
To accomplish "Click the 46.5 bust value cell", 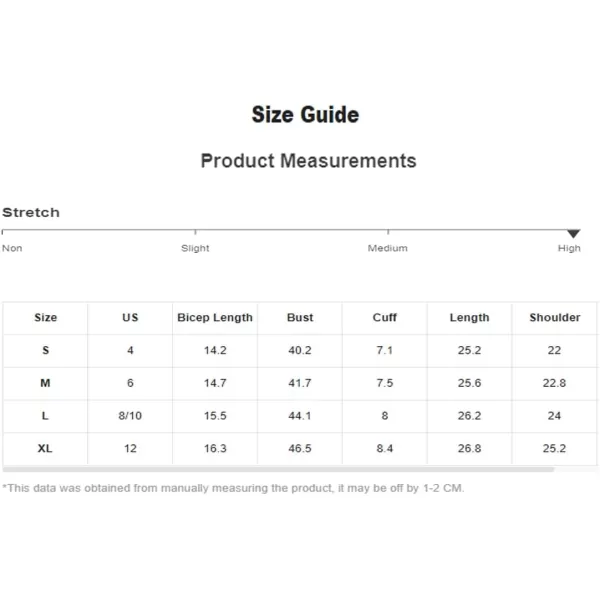I will point(300,448).
